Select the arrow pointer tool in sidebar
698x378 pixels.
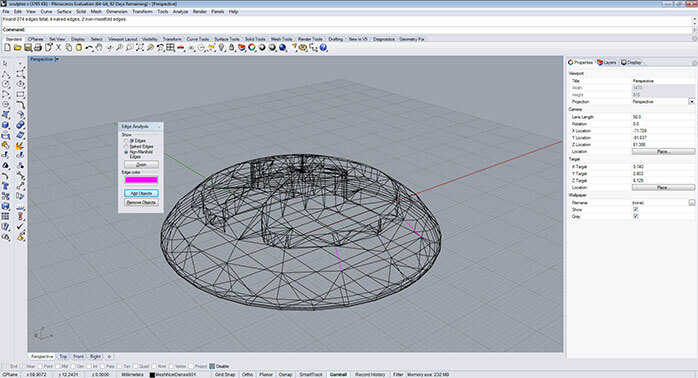click(x=5, y=63)
